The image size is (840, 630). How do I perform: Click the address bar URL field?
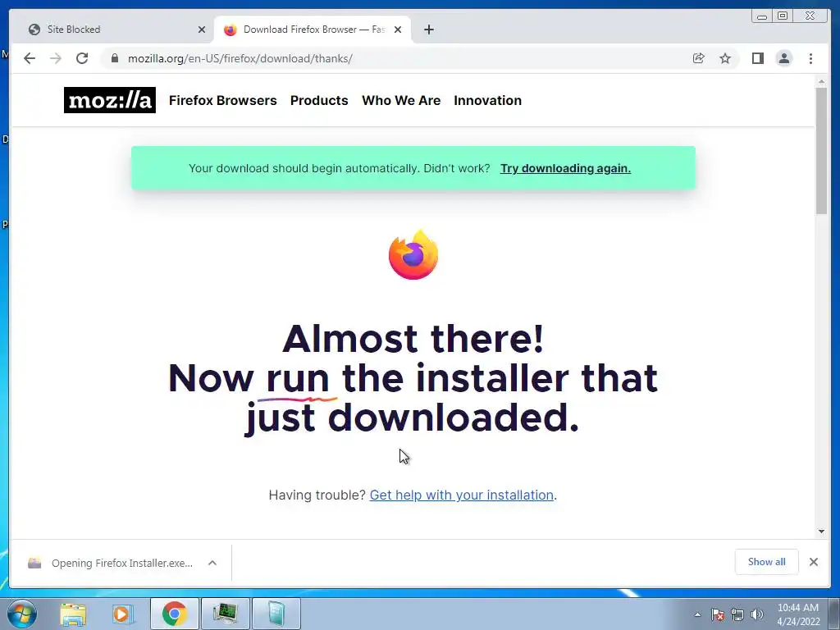click(x=396, y=58)
